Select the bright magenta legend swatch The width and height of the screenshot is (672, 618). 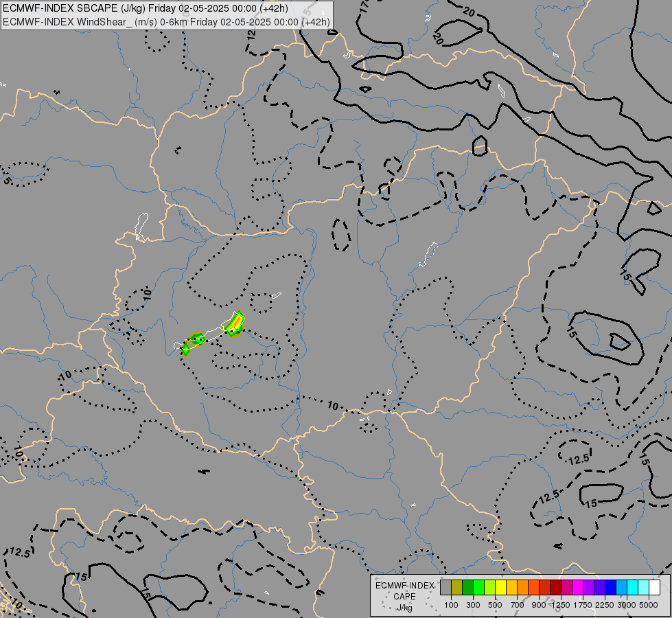578,587
